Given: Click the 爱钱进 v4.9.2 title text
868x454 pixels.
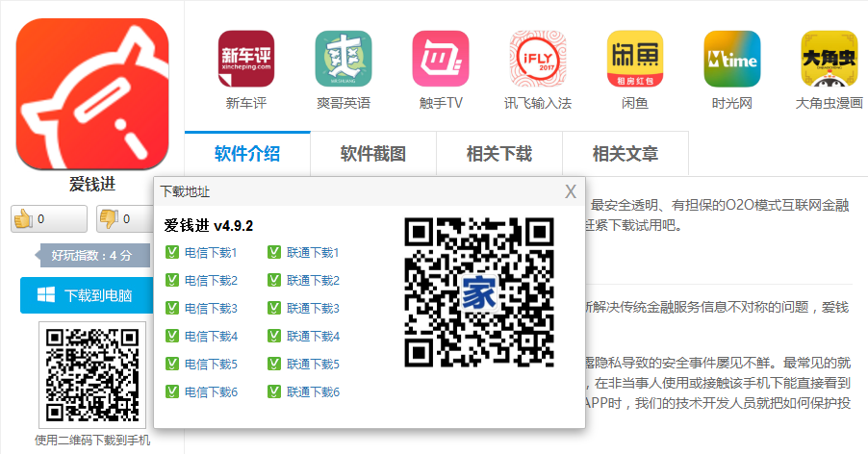Looking at the screenshot, I should coord(208,226).
